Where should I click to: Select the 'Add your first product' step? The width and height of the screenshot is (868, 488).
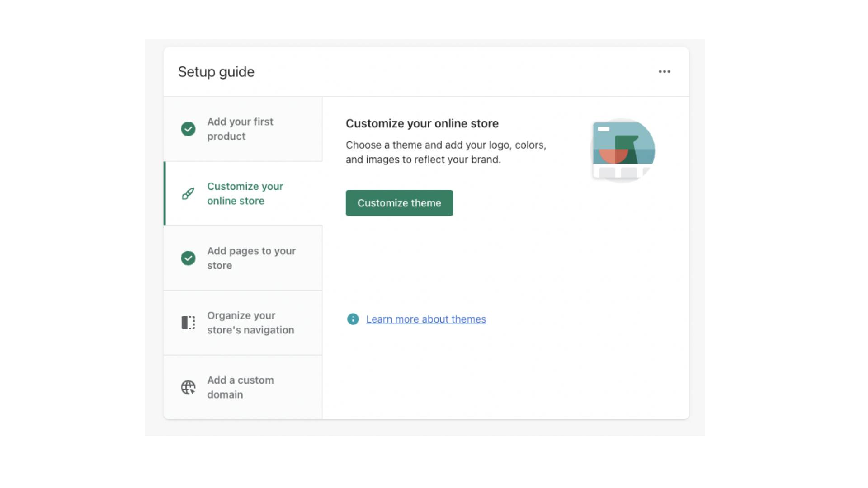coord(243,129)
